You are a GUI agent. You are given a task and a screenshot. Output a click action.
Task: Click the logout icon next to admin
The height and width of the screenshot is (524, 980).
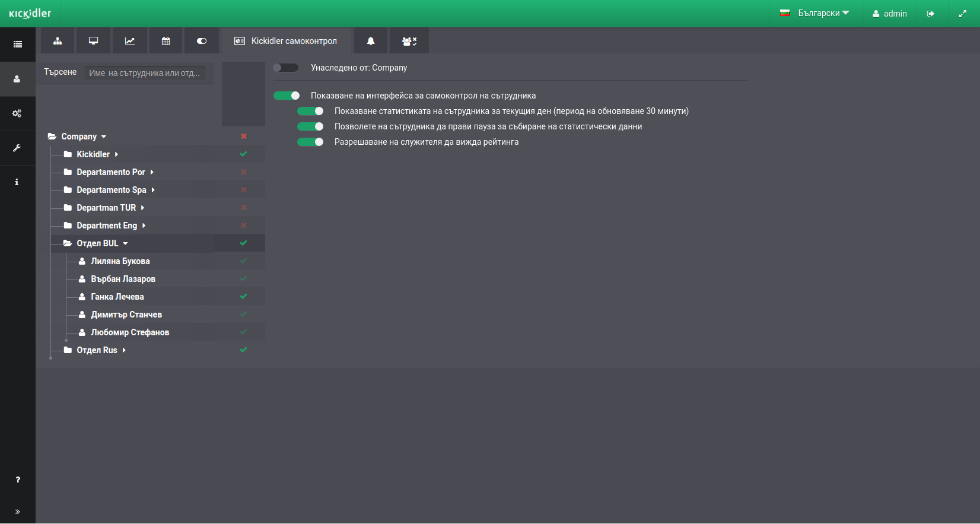click(931, 14)
